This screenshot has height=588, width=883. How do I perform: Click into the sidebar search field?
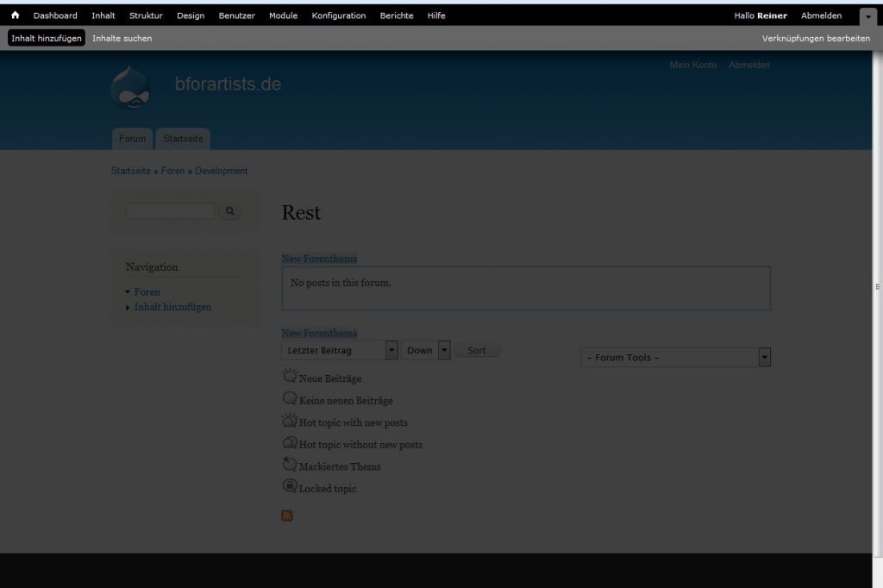pos(170,211)
